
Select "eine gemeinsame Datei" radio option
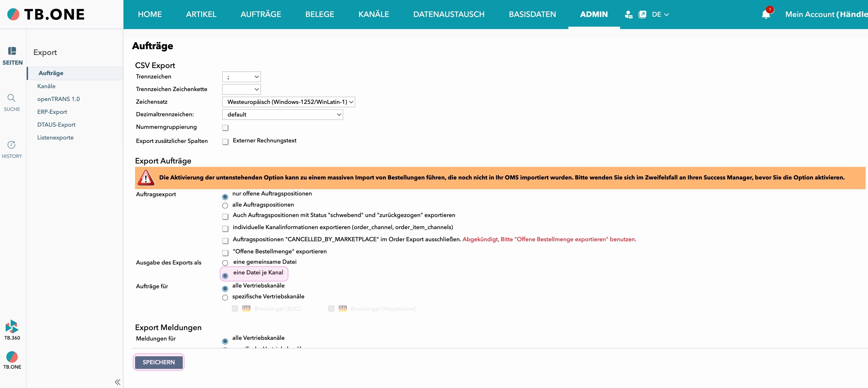click(225, 263)
